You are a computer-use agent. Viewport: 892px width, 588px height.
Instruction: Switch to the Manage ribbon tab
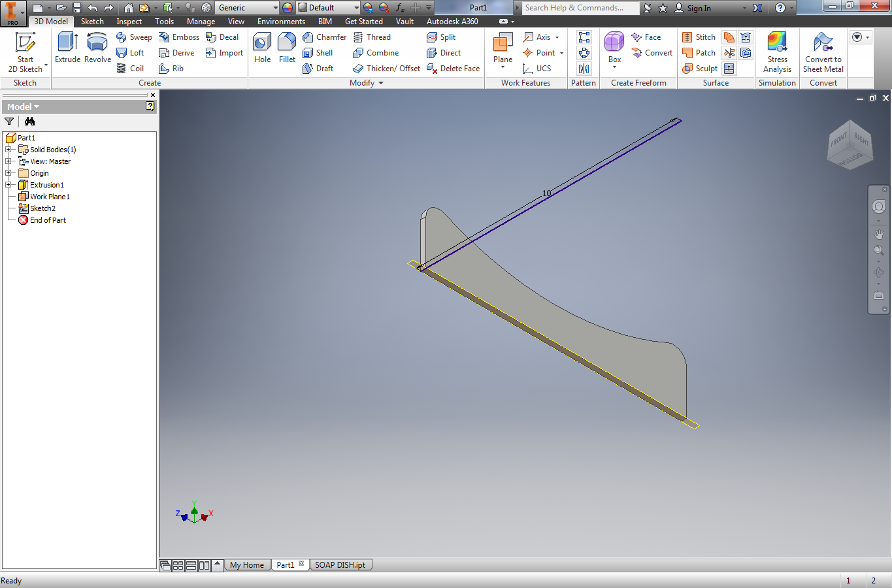point(201,22)
